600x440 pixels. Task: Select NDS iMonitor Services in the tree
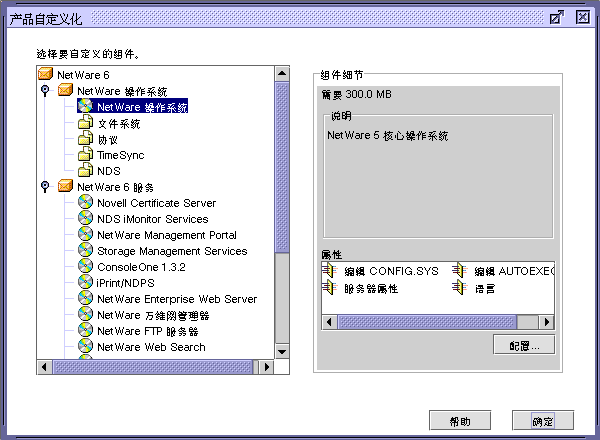[x=153, y=219]
